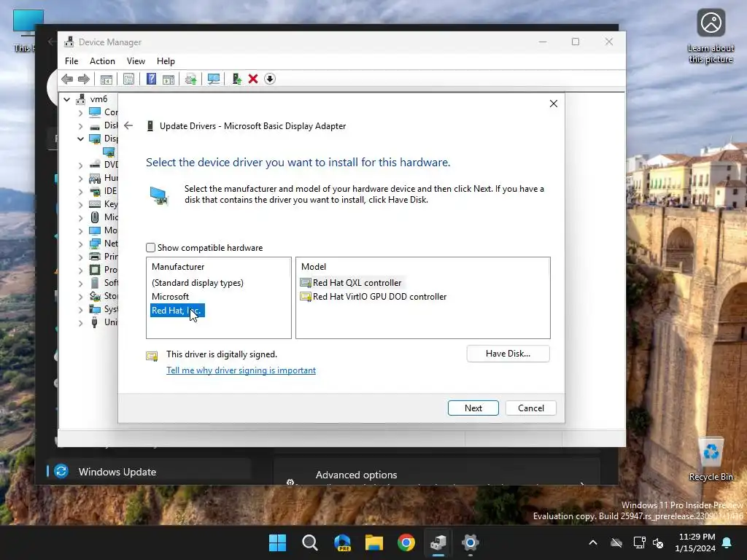Open Tell me why driver signing is important
The image size is (747, 560).
tap(241, 370)
